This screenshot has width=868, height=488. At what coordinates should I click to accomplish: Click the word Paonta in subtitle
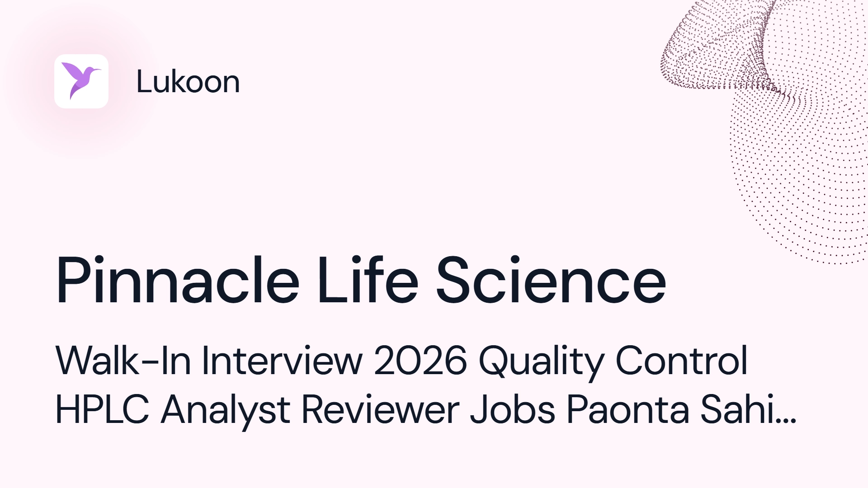[628, 410]
